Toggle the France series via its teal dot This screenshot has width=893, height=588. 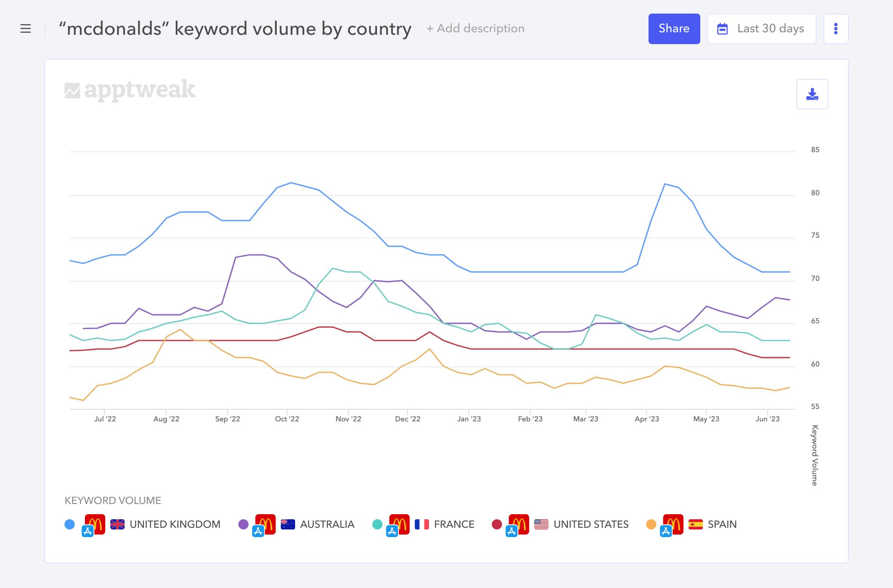coord(378,524)
